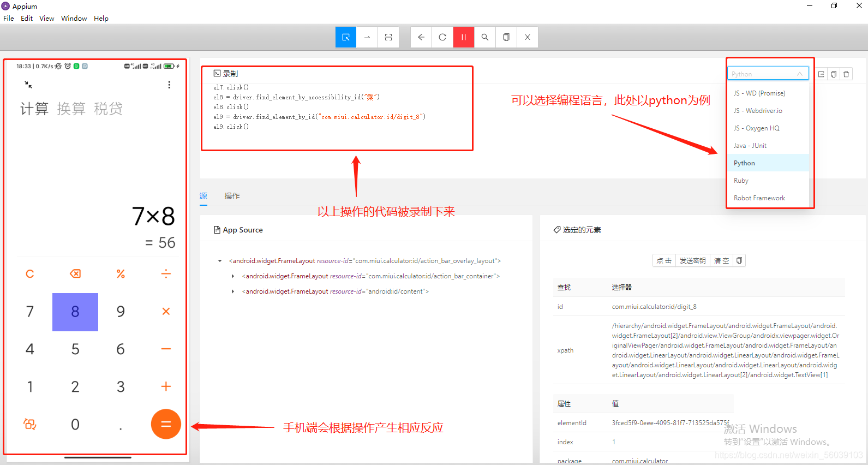Tap the highlighted digit 8 key
This screenshot has width=868, height=465.
[x=75, y=312]
